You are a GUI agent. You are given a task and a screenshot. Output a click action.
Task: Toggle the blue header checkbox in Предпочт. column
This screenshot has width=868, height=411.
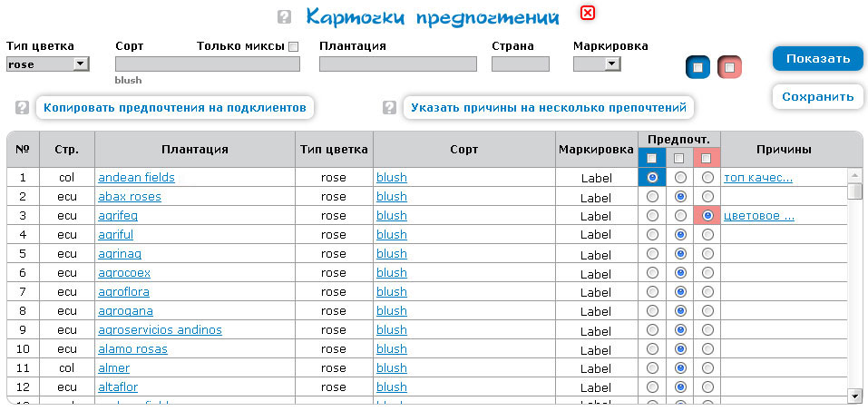click(652, 158)
